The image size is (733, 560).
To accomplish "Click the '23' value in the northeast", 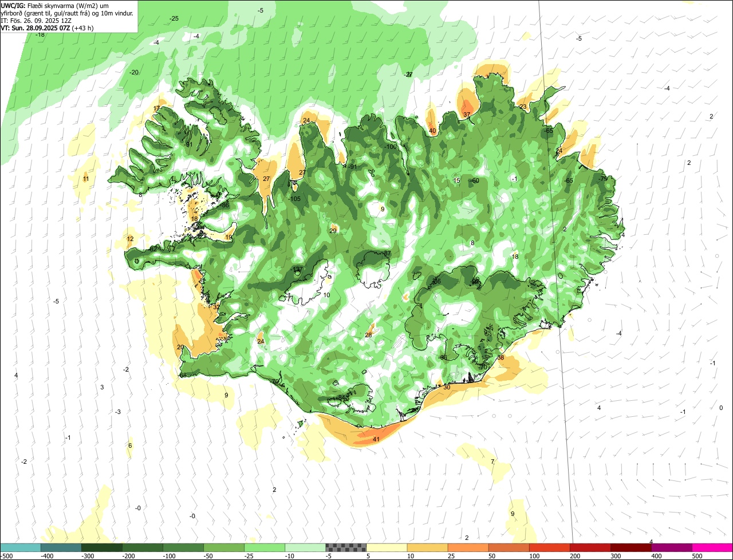I will (523, 107).
